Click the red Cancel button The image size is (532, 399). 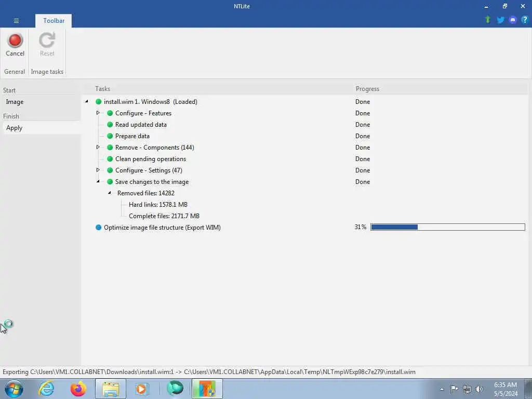coord(15,45)
